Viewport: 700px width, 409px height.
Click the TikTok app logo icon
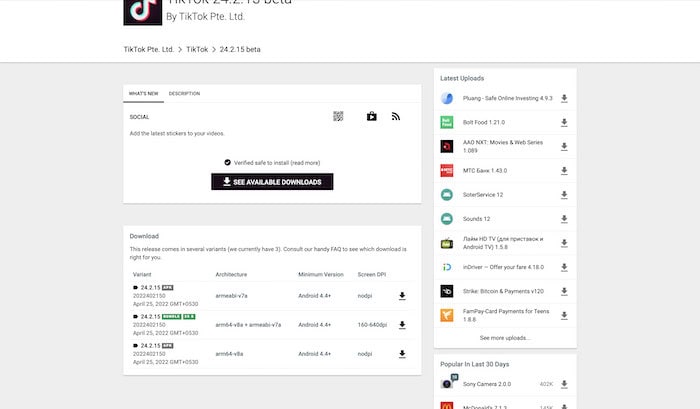pyautogui.click(x=142, y=13)
